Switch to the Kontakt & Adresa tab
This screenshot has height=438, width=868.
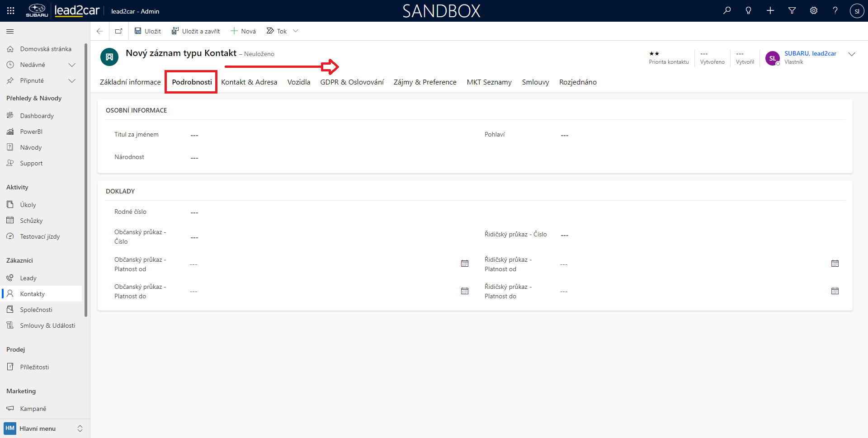click(249, 82)
